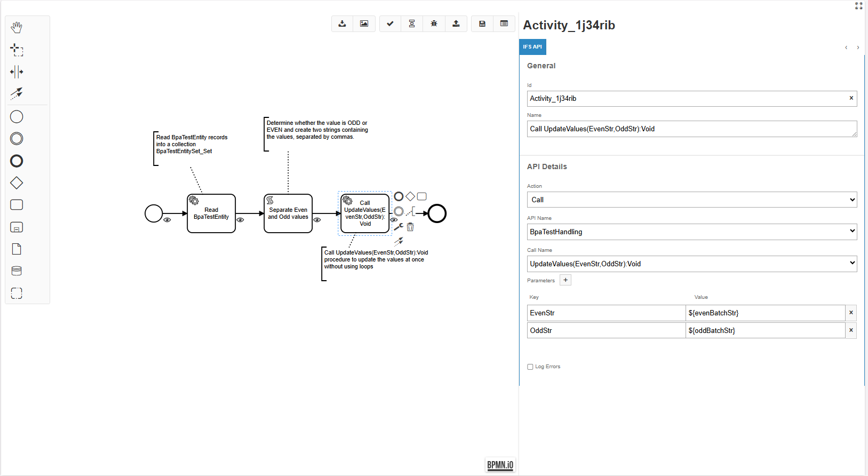The height and width of the screenshot is (476, 868).
Task: Add a parameter with plus button
Action: point(566,280)
